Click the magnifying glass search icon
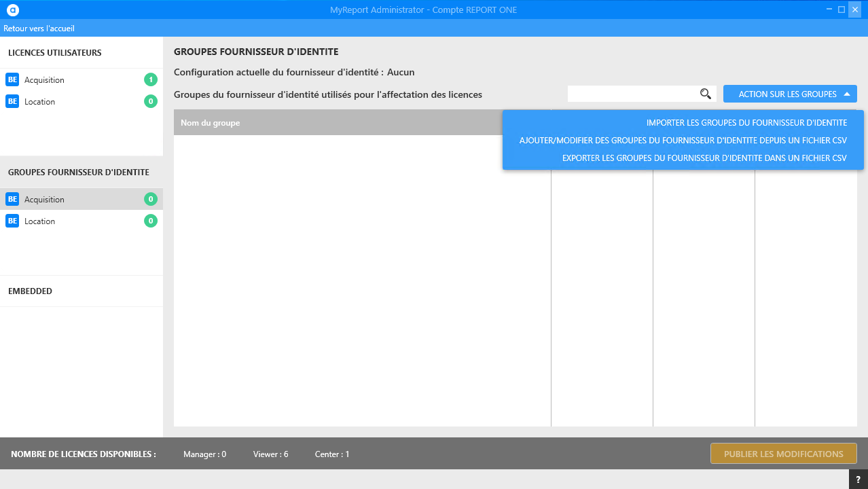 click(x=706, y=94)
